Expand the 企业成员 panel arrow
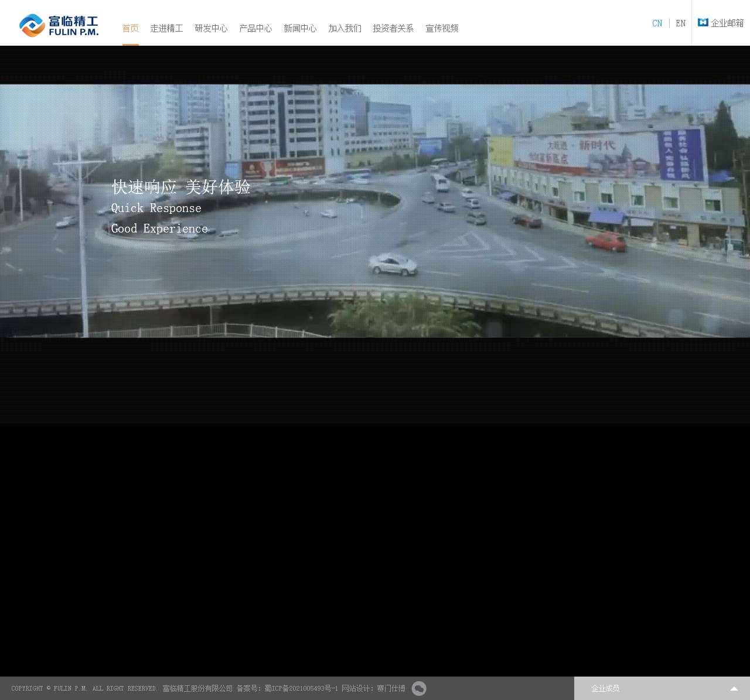Viewport: 750px width, 700px height. coord(734,689)
